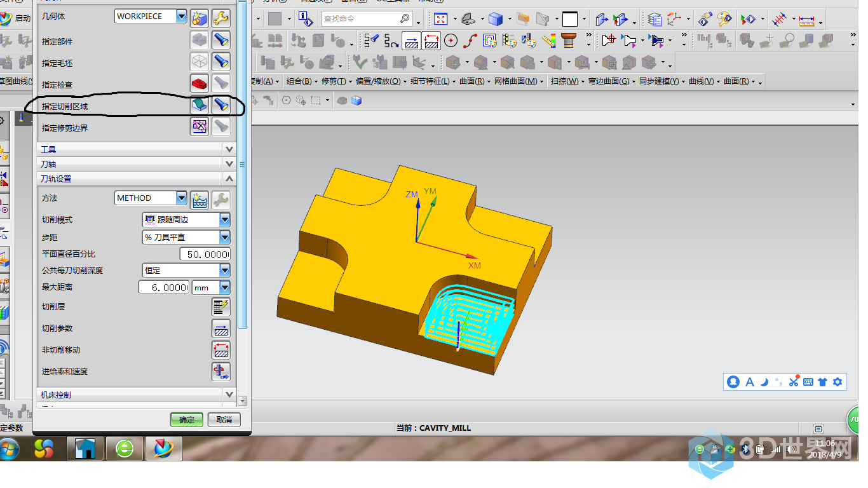Click the rainbow ruler analysis icon
The width and height of the screenshot is (868, 488).
point(548,41)
